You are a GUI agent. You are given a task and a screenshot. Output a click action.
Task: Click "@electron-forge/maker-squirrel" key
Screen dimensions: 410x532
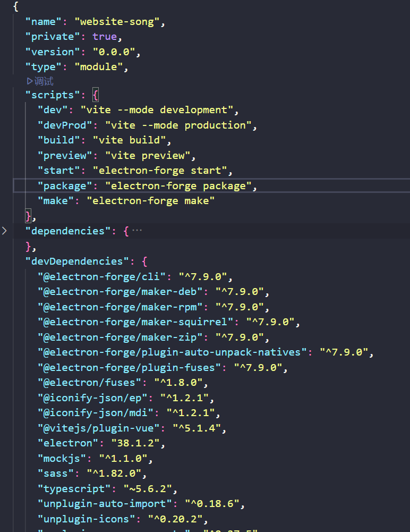(x=135, y=322)
